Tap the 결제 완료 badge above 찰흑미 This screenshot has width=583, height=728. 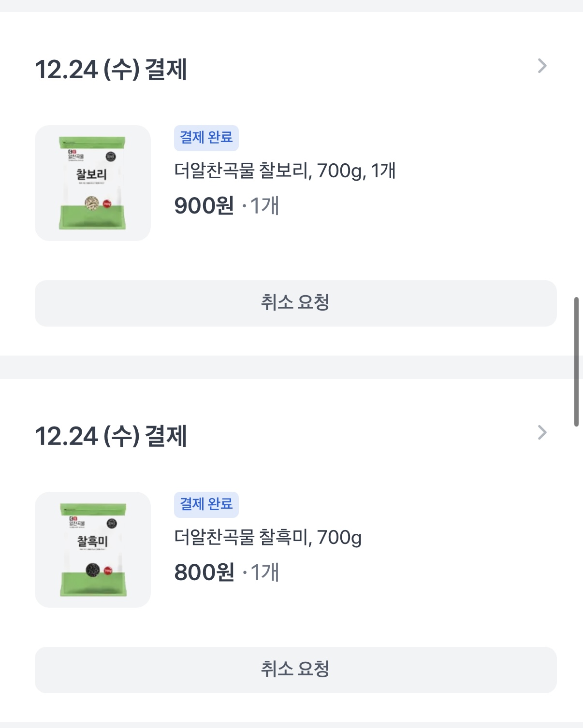click(x=206, y=504)
